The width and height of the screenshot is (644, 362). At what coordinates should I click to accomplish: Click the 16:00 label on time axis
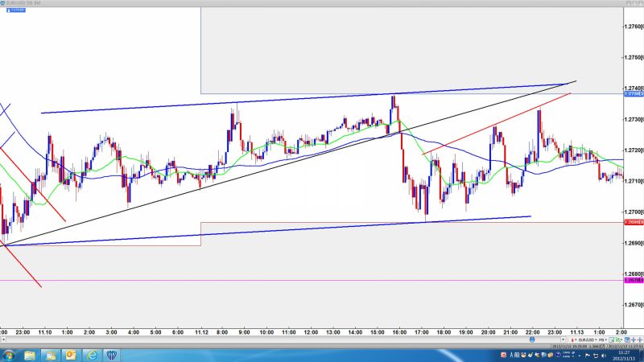click(x=399, y=332)
